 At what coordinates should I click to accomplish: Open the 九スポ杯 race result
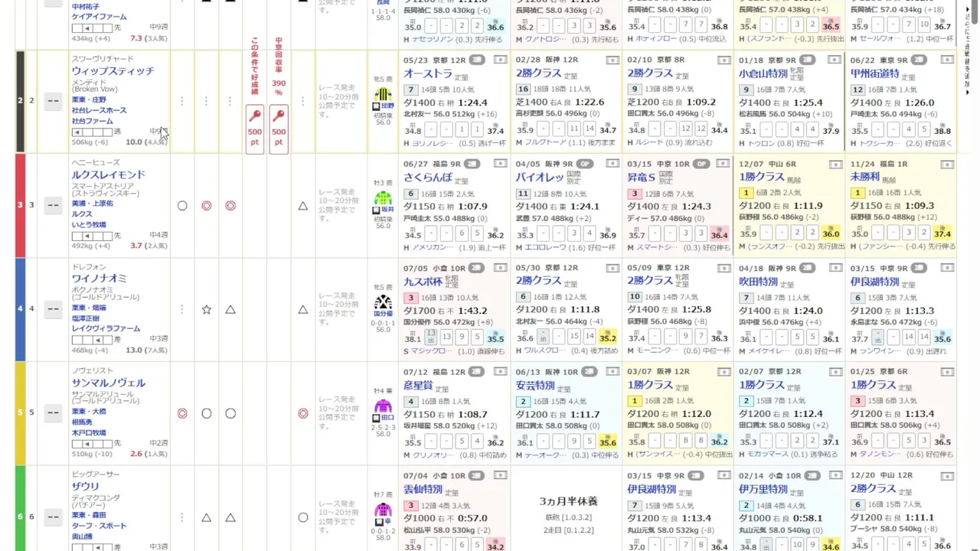(423, 282)
